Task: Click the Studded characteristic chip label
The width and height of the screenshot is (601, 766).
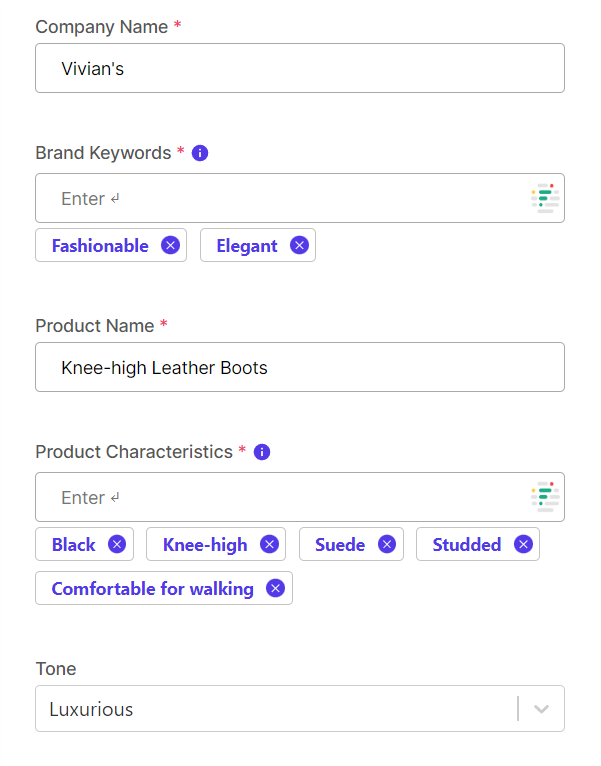Action: pos(466,544)
